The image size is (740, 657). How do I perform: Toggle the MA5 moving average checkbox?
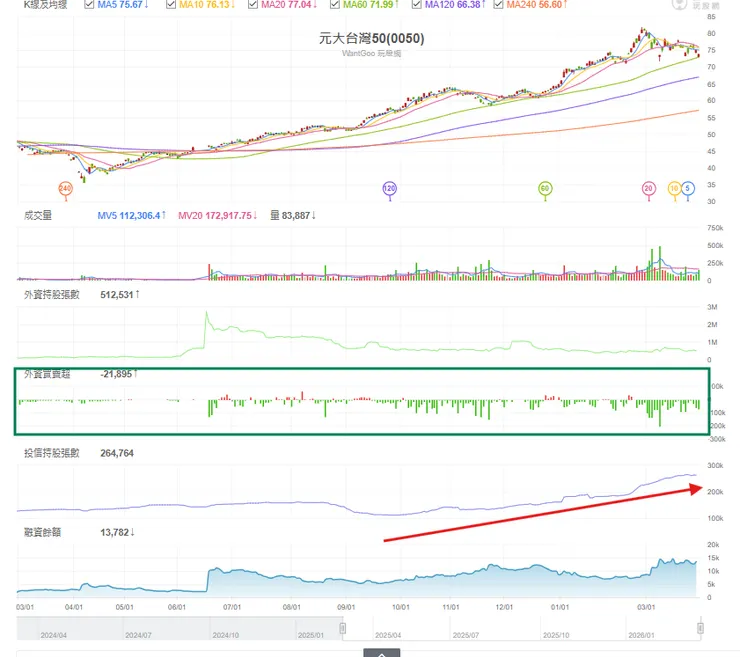pos(89,4)
